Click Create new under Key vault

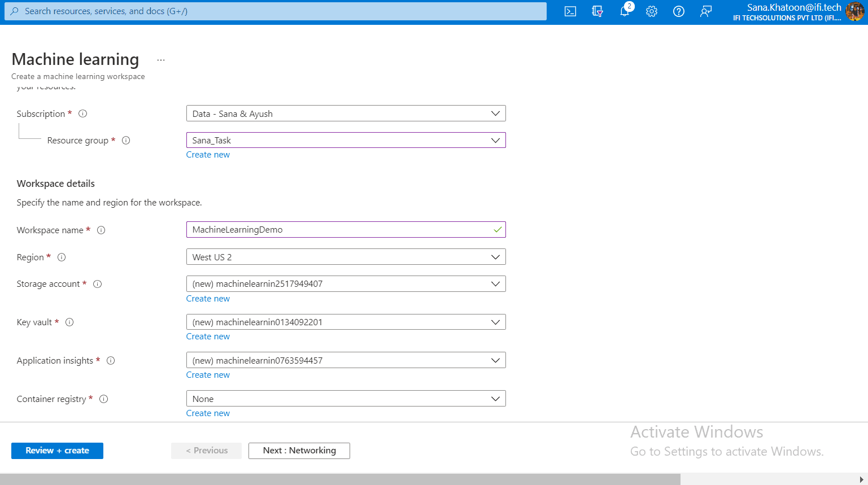pos(208,337)
